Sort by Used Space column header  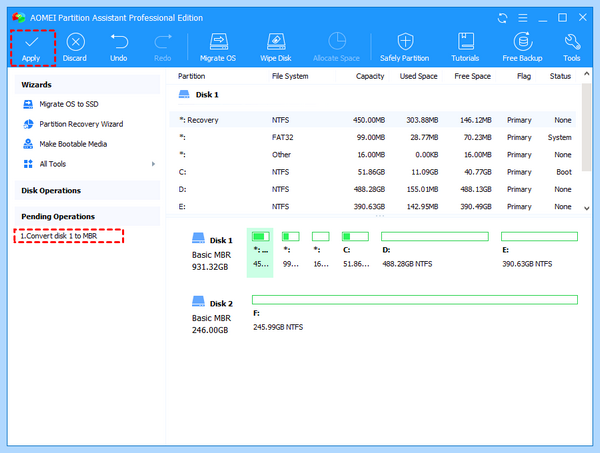[418, 76]
